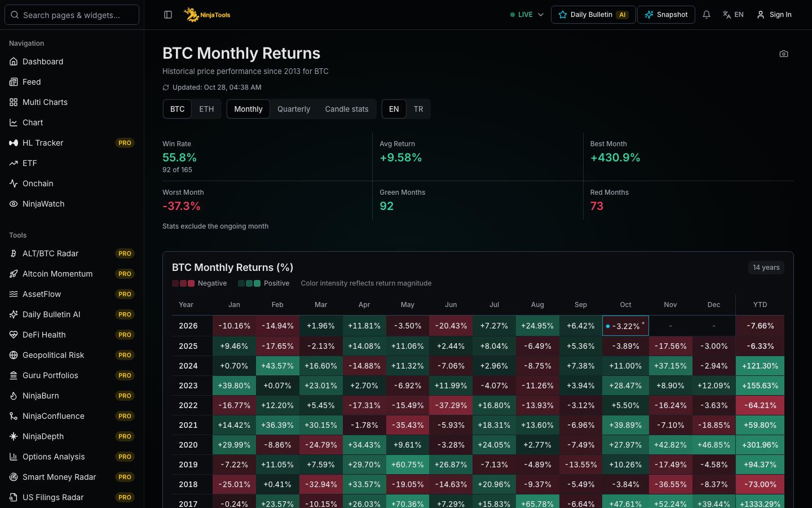Click the Snapshot button
The width and height of the screenshot is (812, 508).
666,15
